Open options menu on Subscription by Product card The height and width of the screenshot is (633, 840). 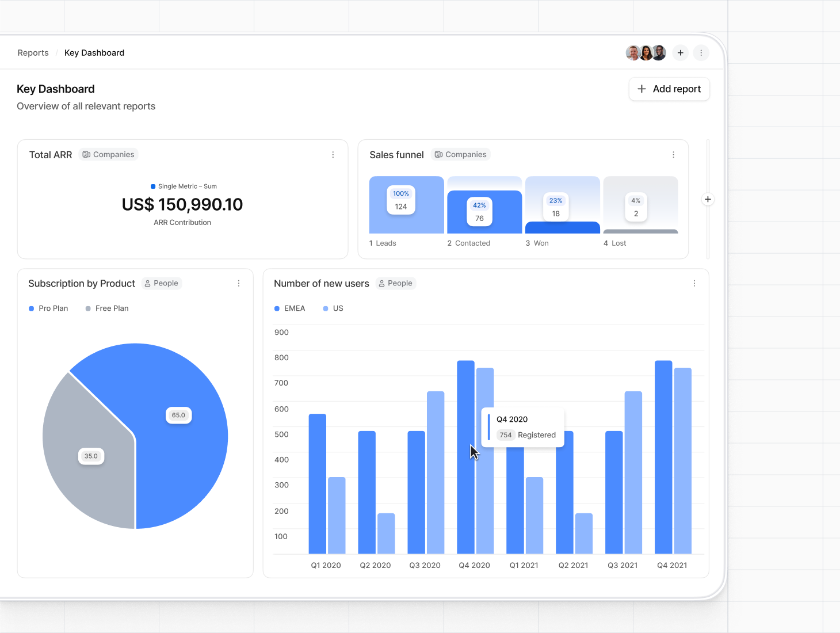coord(239,283)
